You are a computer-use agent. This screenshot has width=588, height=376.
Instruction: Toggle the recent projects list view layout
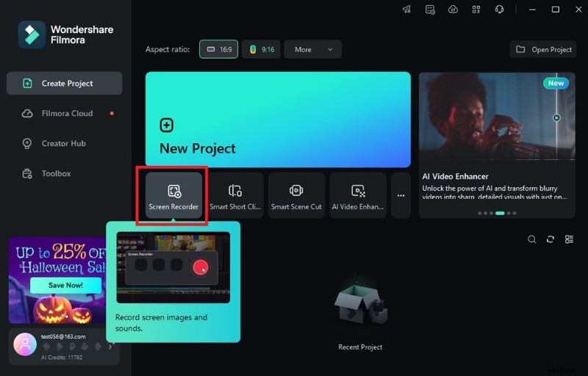tap(569, 239)
